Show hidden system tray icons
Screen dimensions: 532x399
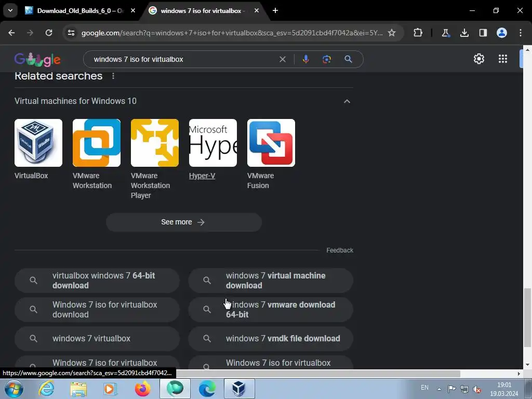pos(439,389)
